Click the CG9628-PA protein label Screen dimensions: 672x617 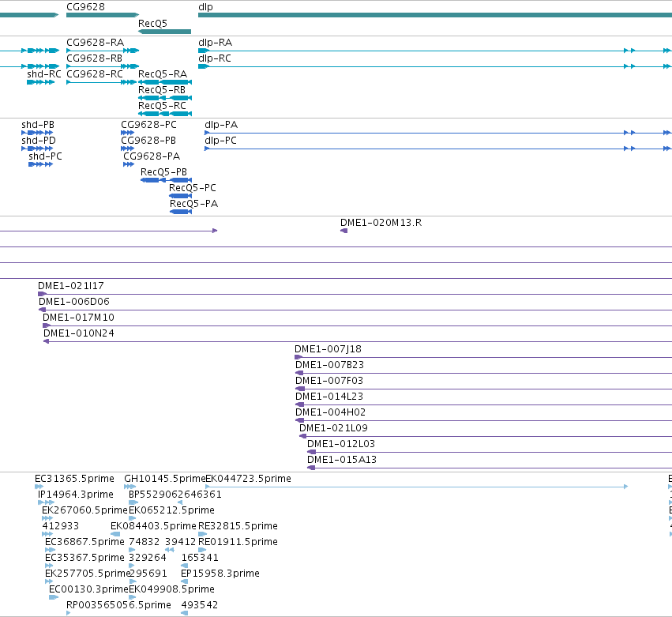tap(152, 156)
